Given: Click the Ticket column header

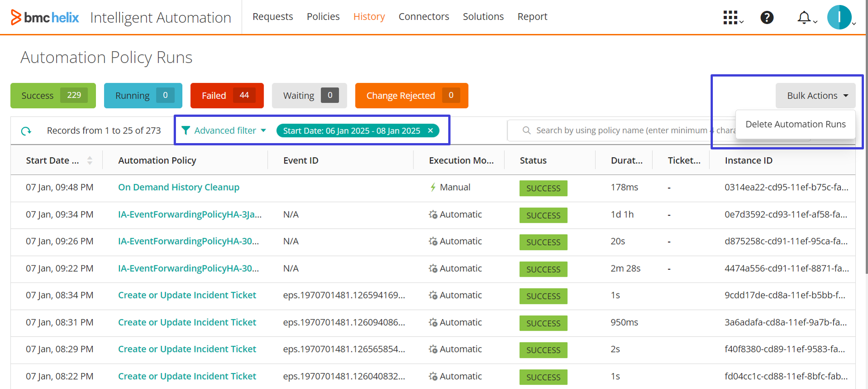Looking at the screenshot, I should tap(684, 160).
